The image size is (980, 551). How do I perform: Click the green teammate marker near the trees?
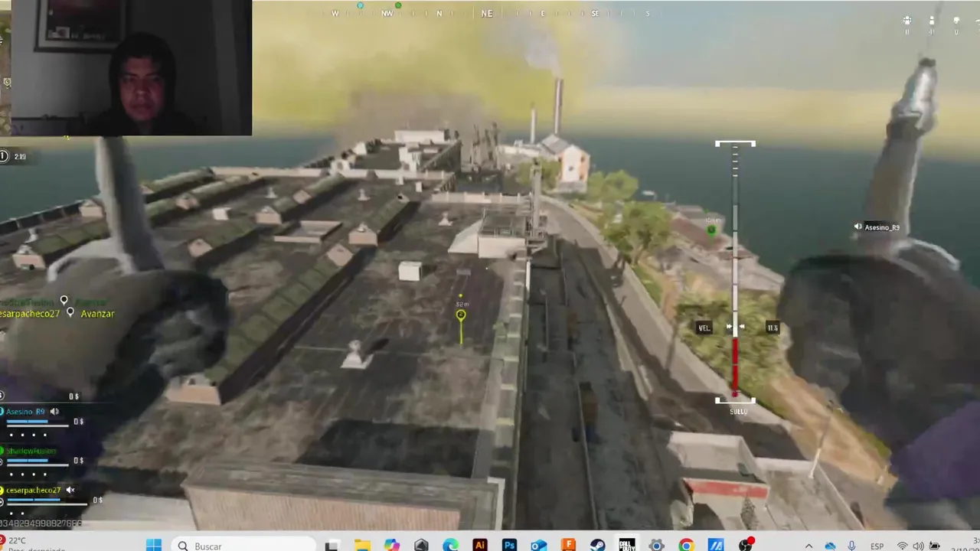711,230
